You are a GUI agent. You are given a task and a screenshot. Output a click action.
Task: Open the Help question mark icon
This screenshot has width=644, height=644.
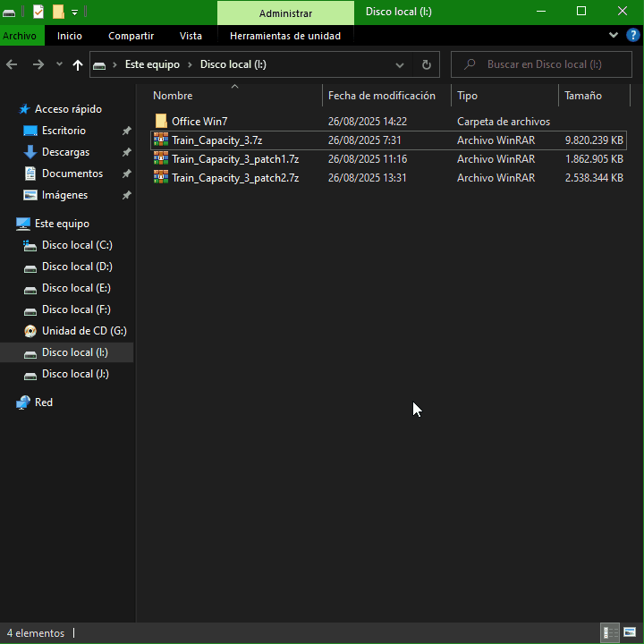[x=631, y=36]
